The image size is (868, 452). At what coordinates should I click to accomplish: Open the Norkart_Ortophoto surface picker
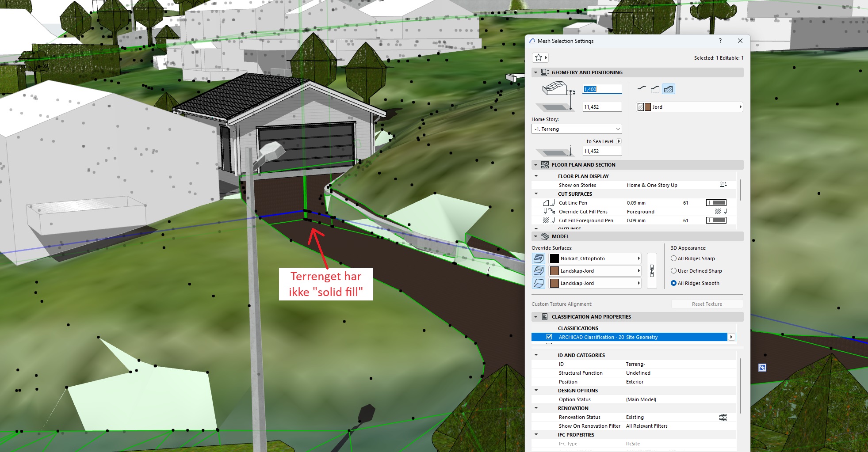595,258
